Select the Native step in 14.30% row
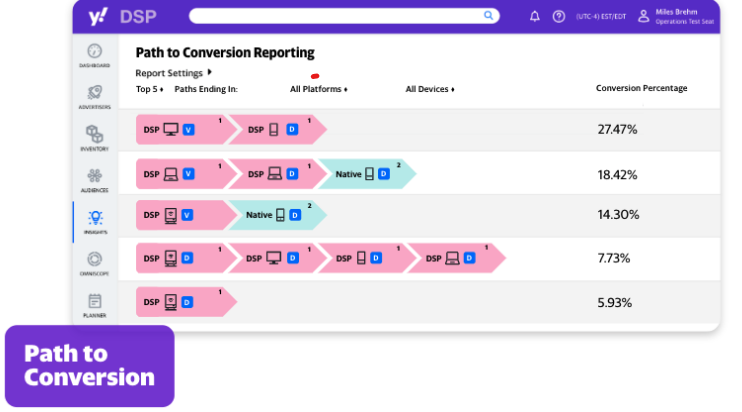742x412 pixels. (277, 215)
